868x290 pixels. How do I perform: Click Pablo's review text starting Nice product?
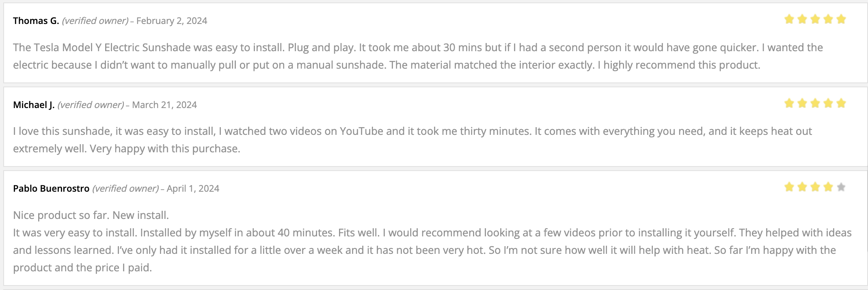coord(432,241)
